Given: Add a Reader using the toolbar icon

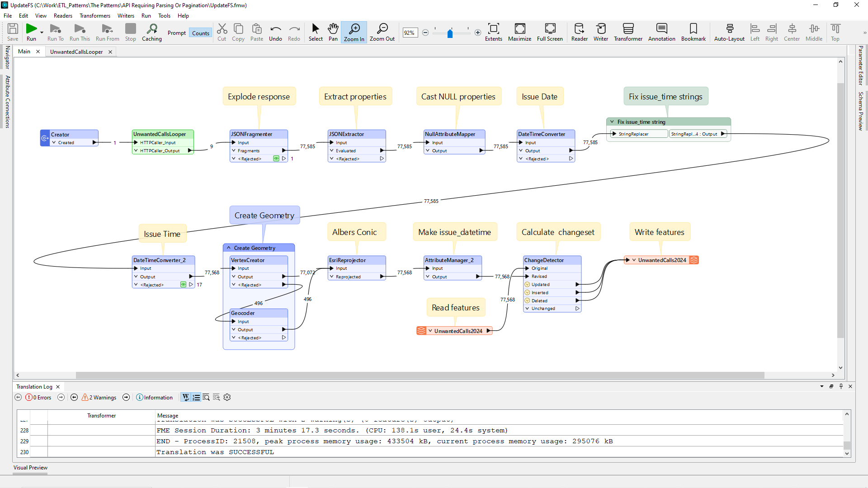Looking at the screenshot, I should click(x=579, y=32).
